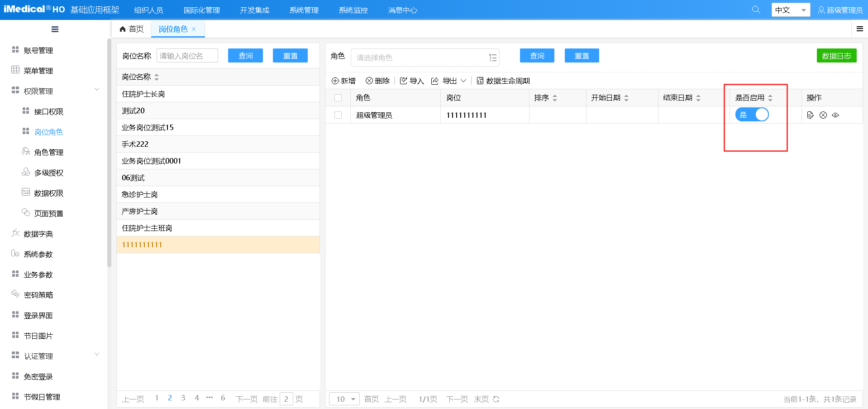Click the refresh icon beside 末页
Screen dimensions: 868x409
click(x=496, y=399)
